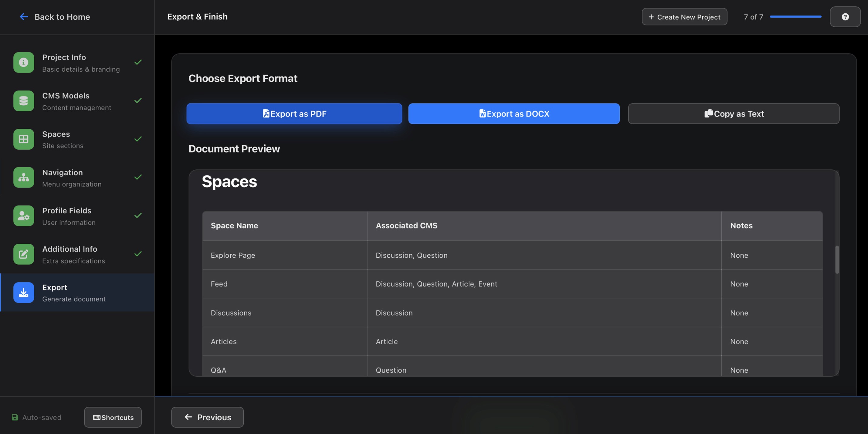Image resolution: width=868 pixels, height=434 pixels.
Task: Go to the CMS Models step
Action: tap(77, 101)
